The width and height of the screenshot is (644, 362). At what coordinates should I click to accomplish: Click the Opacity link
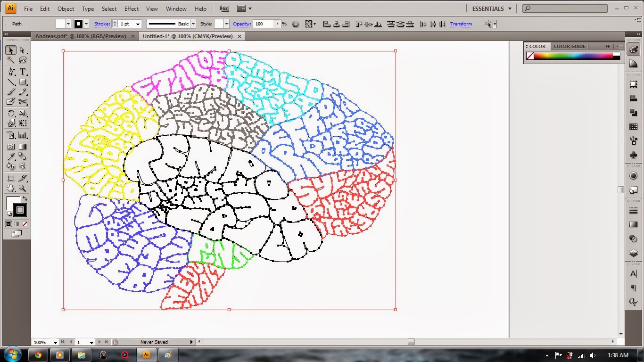click(241, 24)
